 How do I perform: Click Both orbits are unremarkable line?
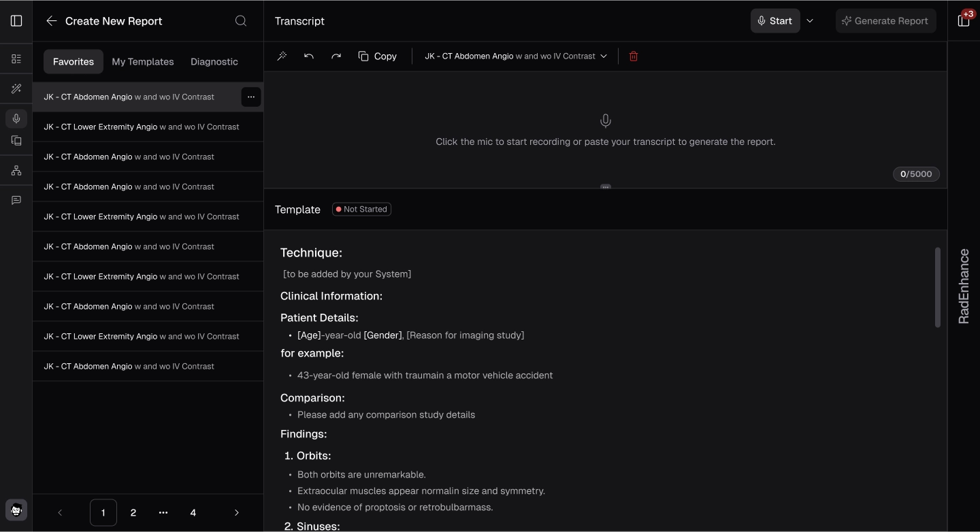click(x=361, y=475)
